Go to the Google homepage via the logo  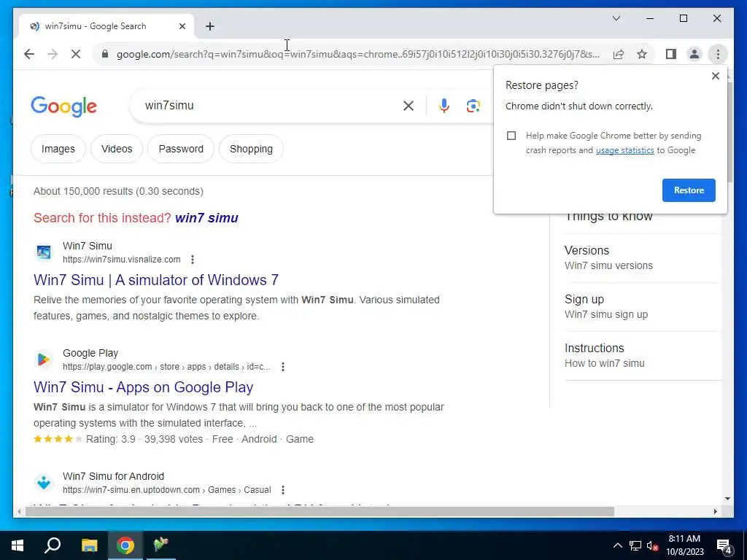click(x=64, y=106)
